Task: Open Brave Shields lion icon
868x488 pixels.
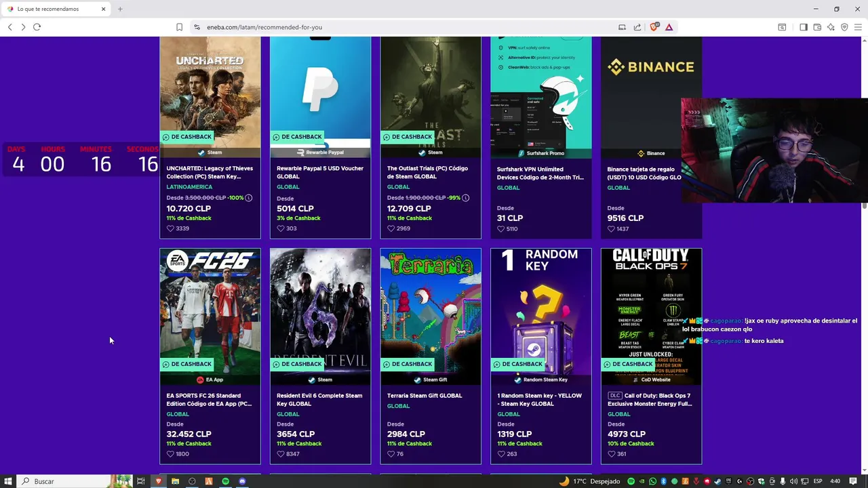Action: point(654,27)
